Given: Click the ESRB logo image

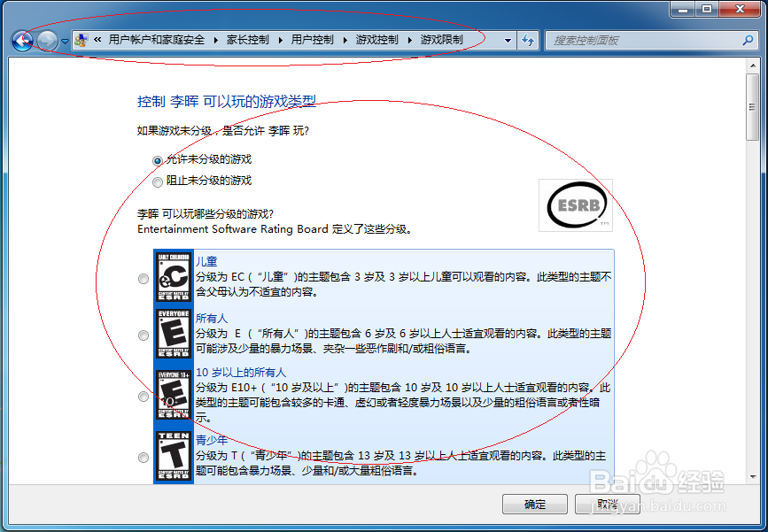Looking at the screenshot, I should pos(575,205).
